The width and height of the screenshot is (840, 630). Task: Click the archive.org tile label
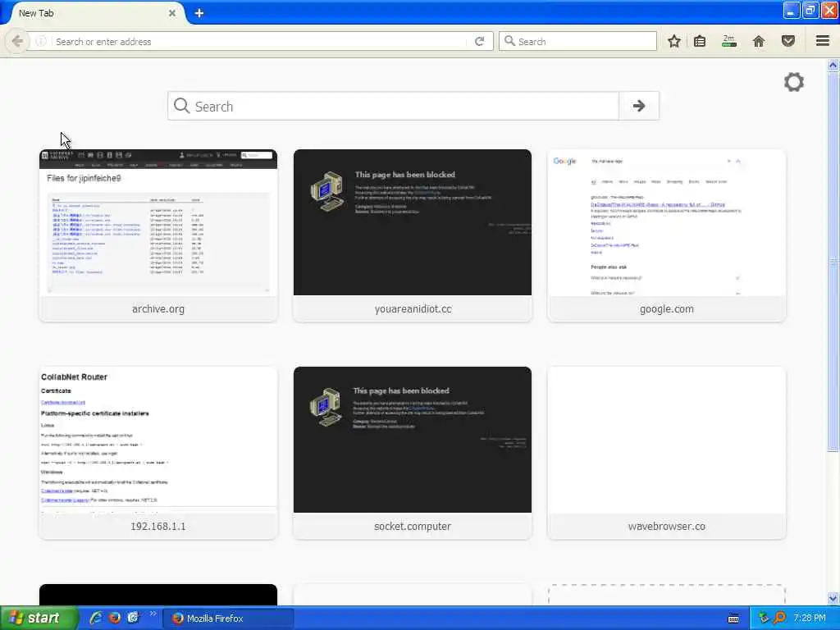[158, 308]
